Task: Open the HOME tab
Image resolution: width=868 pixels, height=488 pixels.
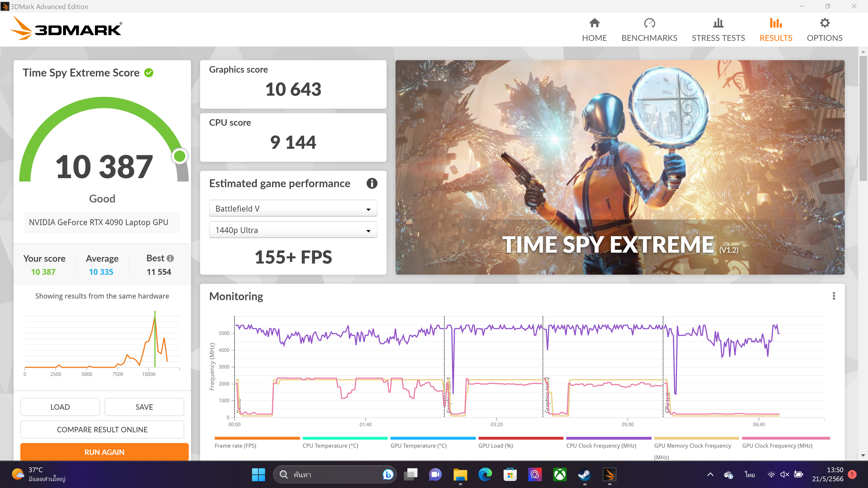Action: pyautogui.click(x=594, y=30)
